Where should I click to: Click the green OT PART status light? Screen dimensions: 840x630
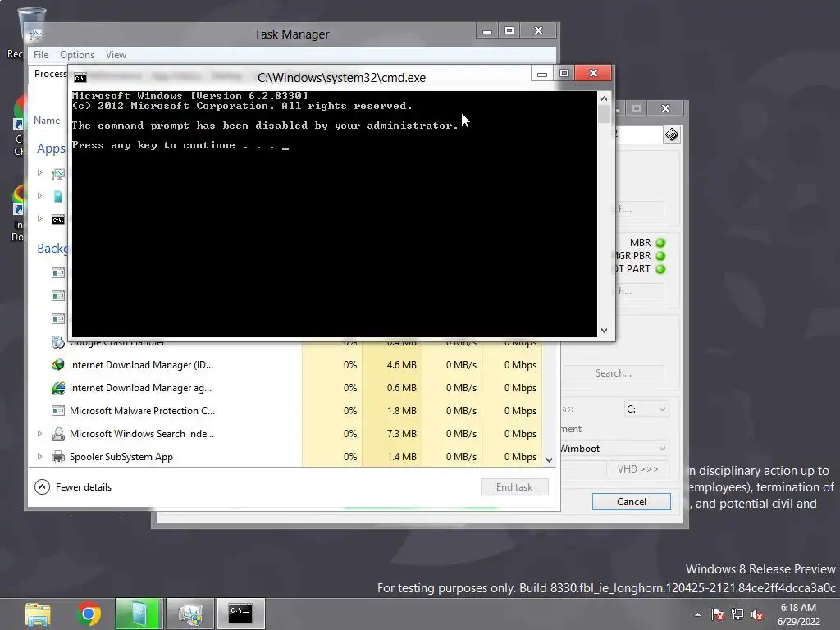(x=660, y=269)
